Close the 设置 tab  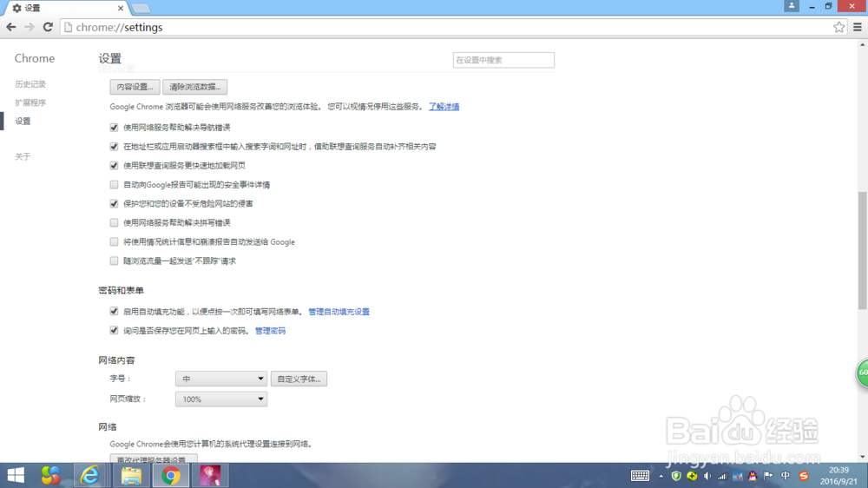[121, 9]
